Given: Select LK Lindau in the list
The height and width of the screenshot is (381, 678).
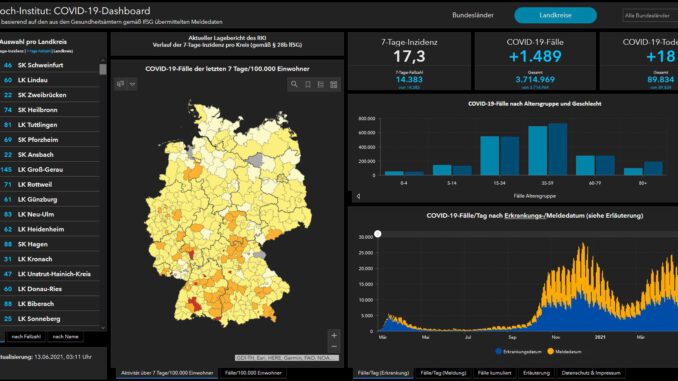Looking at the screenshot, I should click(50, 80).
